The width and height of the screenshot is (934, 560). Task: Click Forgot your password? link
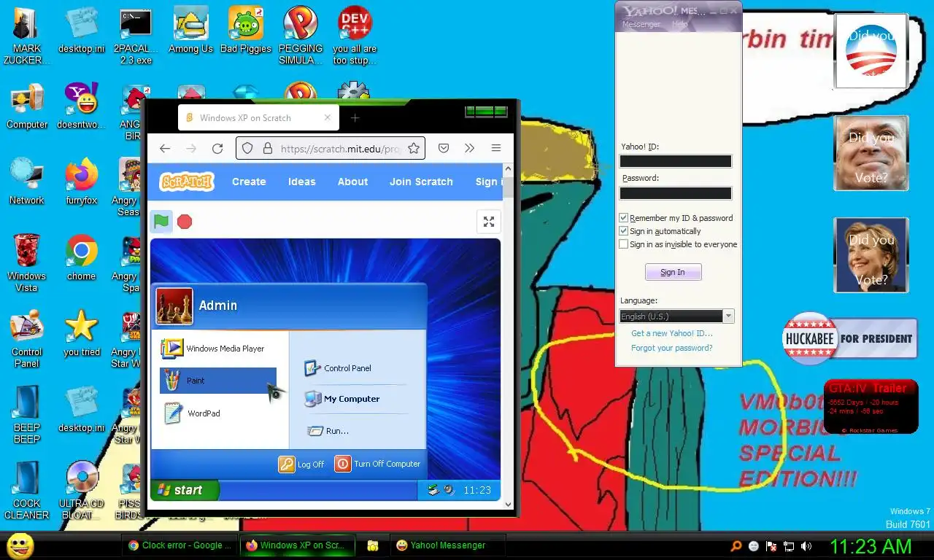click(x=672, y=348)
